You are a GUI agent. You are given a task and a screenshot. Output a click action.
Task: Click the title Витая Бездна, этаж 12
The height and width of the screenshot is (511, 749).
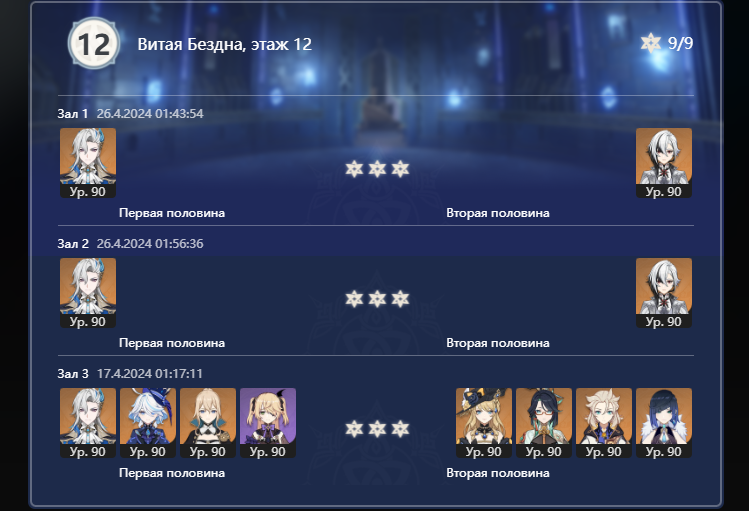(x=225, y=44)
